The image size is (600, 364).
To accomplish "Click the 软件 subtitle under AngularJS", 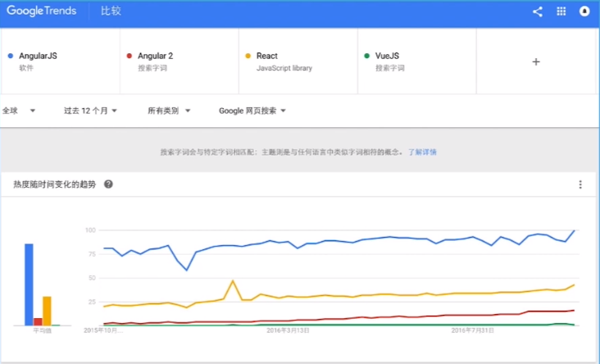I will coord(26,68).
